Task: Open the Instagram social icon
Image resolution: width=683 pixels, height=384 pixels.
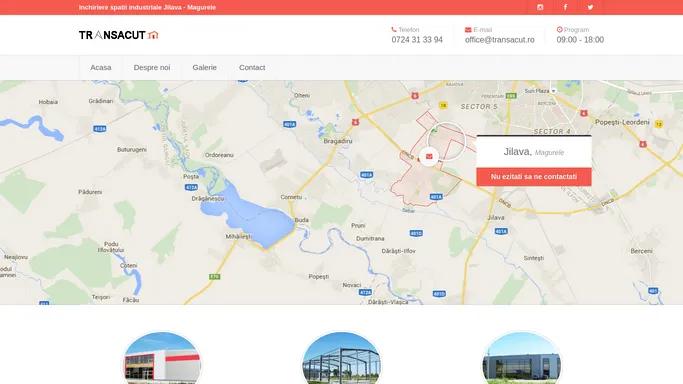Action: click(540, 7)
